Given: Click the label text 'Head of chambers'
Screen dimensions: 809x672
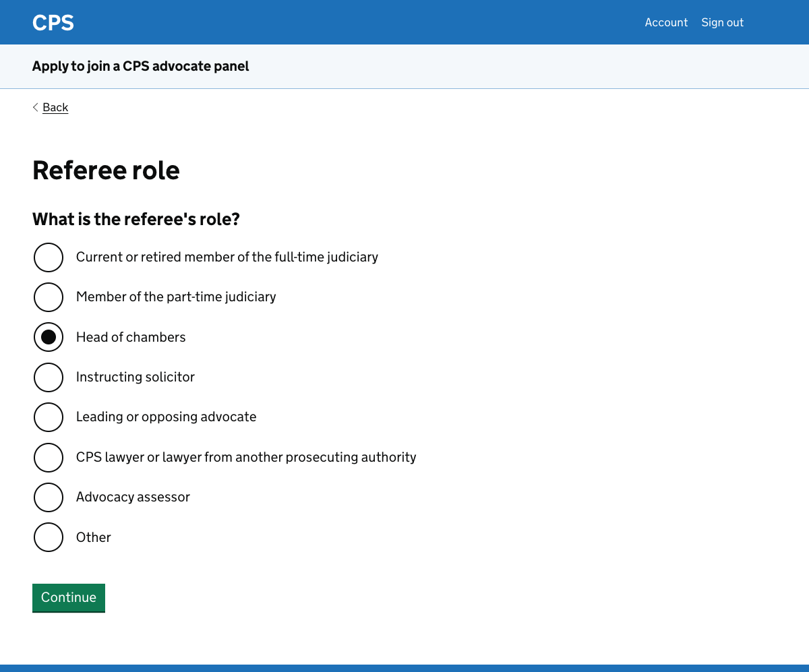Looking at the screenshot, I should (x=131, y=337).
